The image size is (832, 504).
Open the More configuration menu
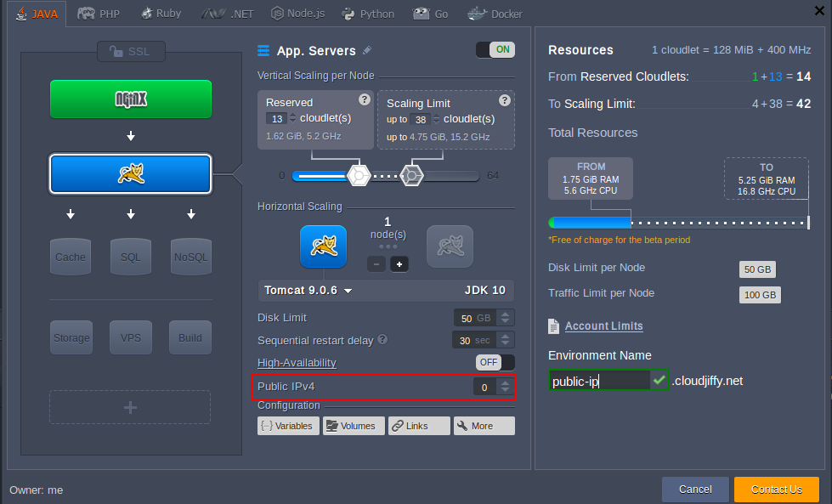click(x=484, y=426)
